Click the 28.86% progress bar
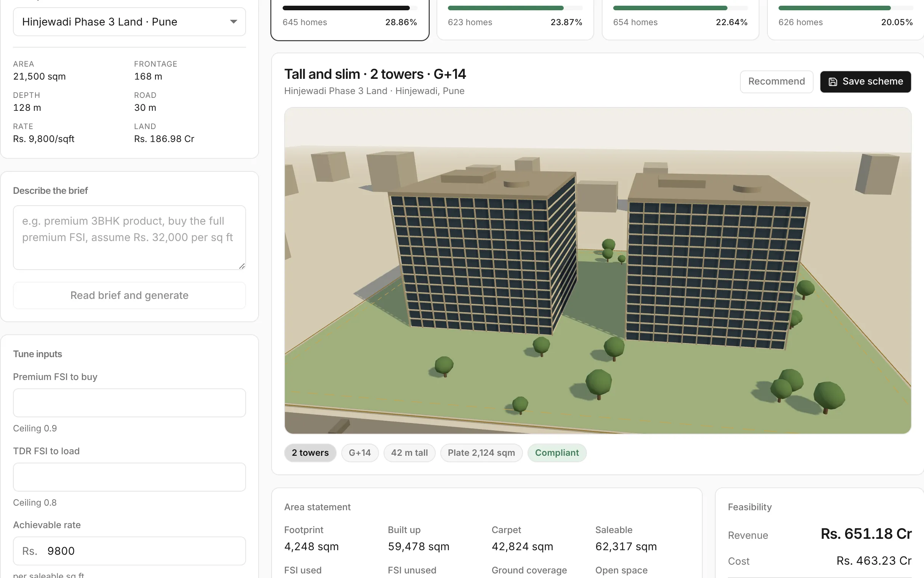 point(350,8)
